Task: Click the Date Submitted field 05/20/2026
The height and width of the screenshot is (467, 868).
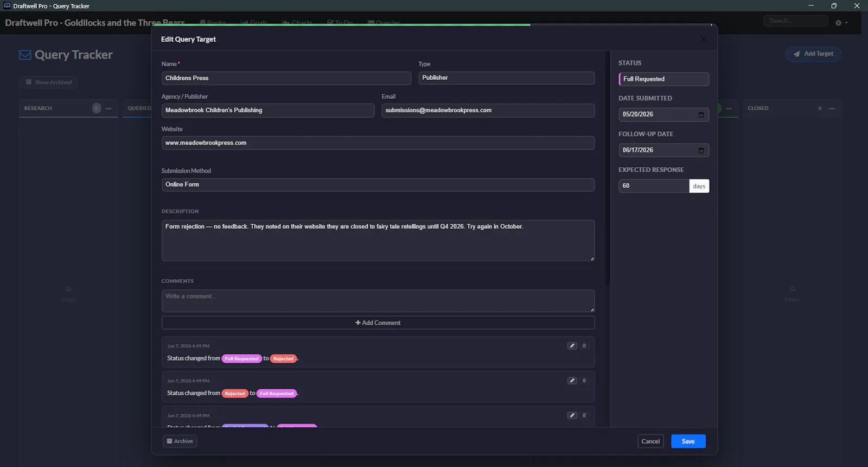Action: tap(663, 115)
